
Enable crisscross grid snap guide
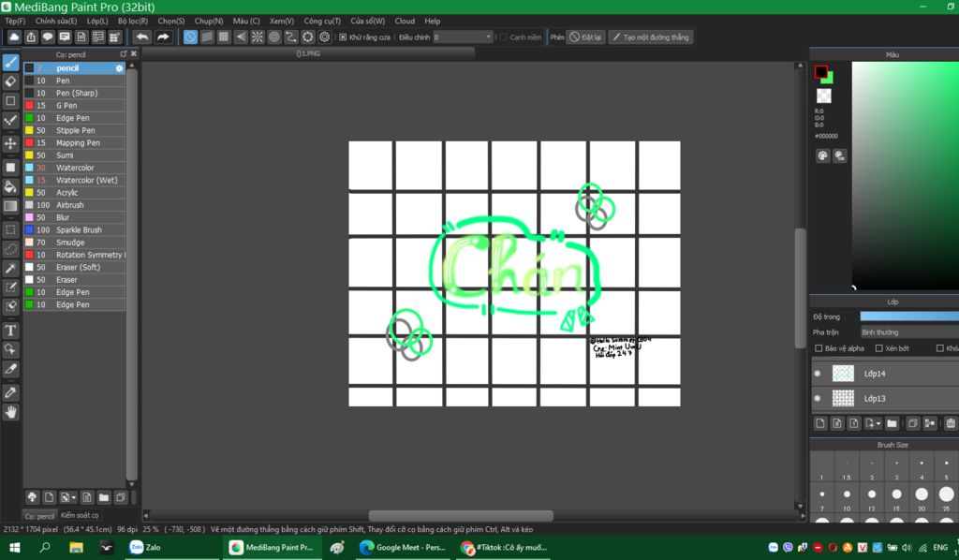coord(224,37)
